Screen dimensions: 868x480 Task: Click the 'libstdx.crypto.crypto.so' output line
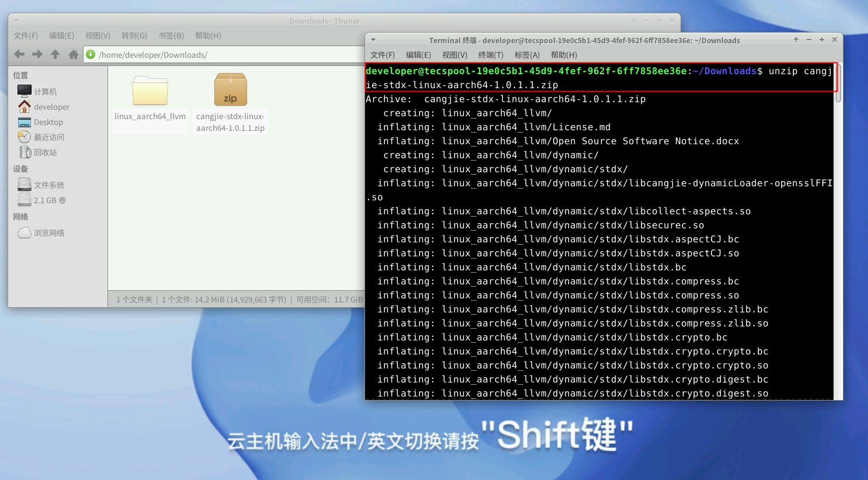click(x=573, y=365)
